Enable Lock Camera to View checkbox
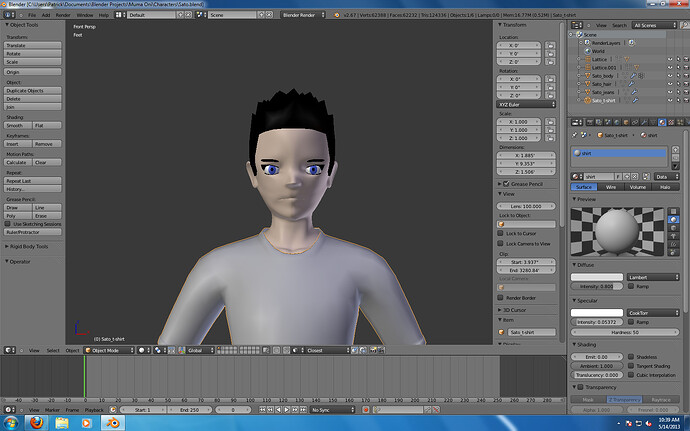690x431 pixels. pos(500,243)
